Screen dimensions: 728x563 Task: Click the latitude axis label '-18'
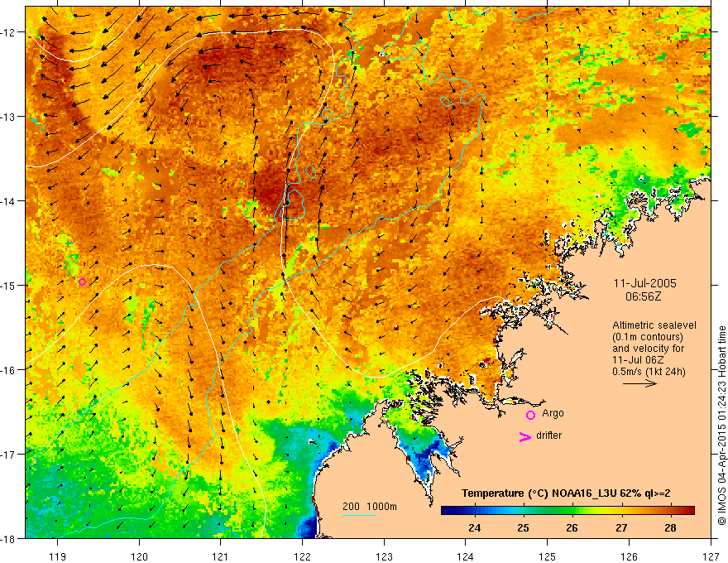[x=8, y=538]
